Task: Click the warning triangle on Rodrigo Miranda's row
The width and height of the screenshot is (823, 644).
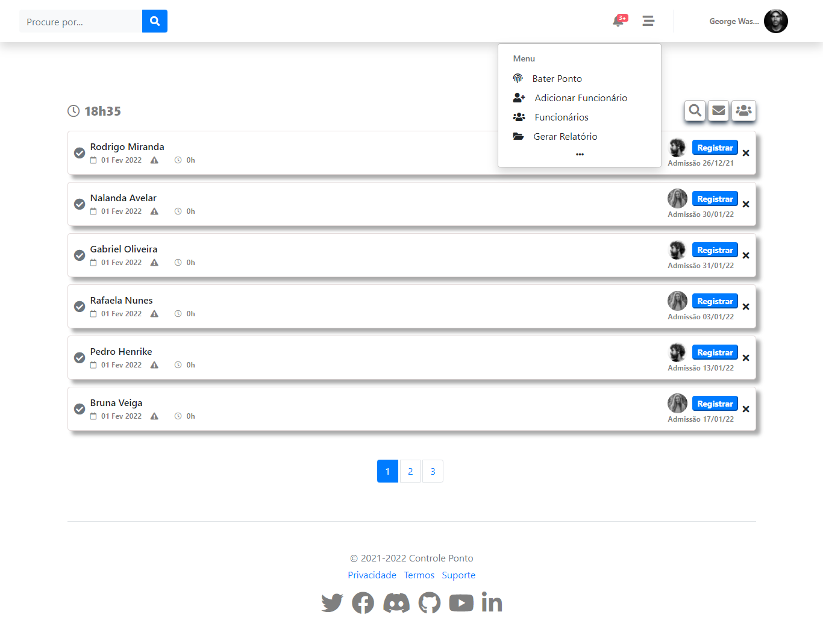Action: point(154,160)
